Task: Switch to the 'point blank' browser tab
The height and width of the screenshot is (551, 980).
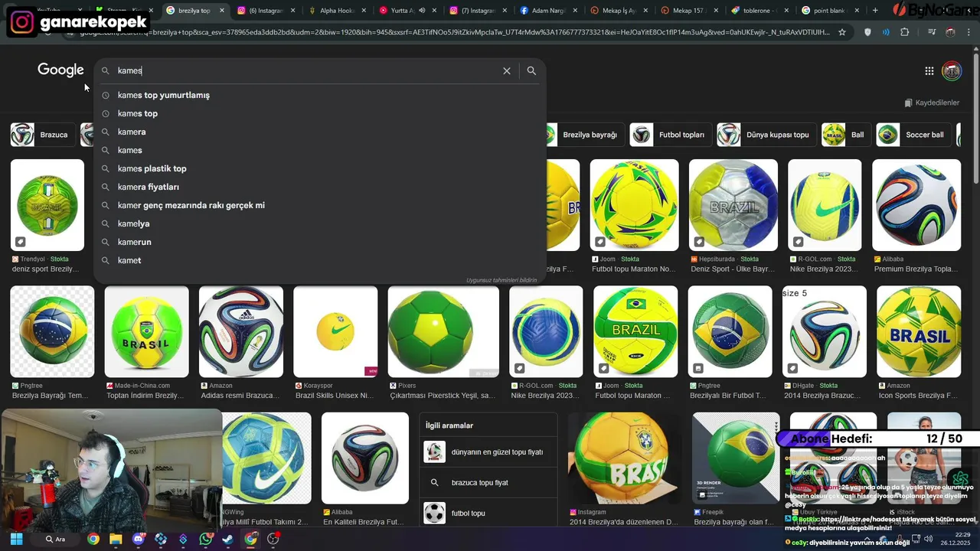Action: click(x=830, y=11)
